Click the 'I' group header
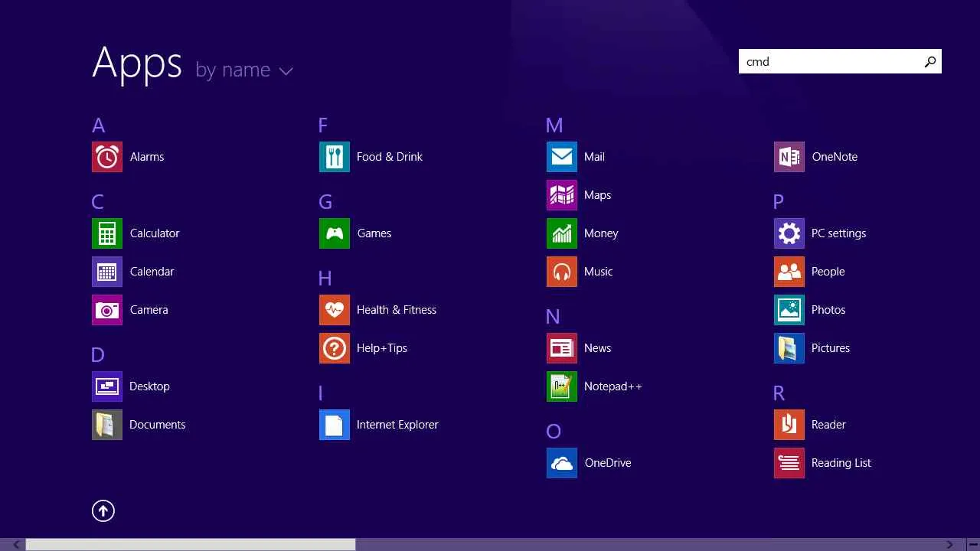The width and height of the screenshot is (980, 551). click(320, 393)
